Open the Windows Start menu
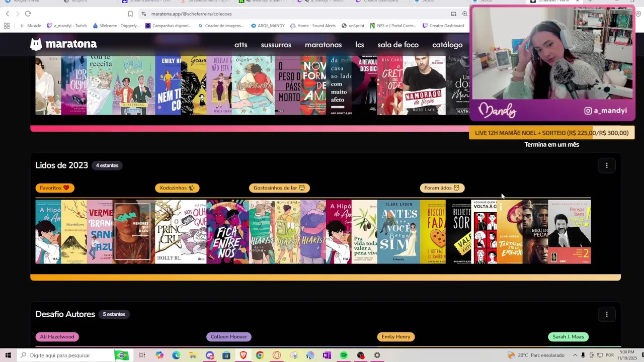This screenshot has height=362, width=644. point(8,355)
